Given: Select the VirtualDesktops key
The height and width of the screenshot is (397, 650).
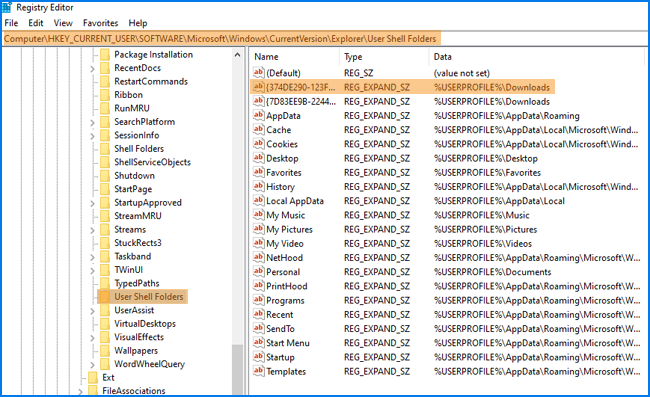Looking at the screenshot, I should [145, 324].
